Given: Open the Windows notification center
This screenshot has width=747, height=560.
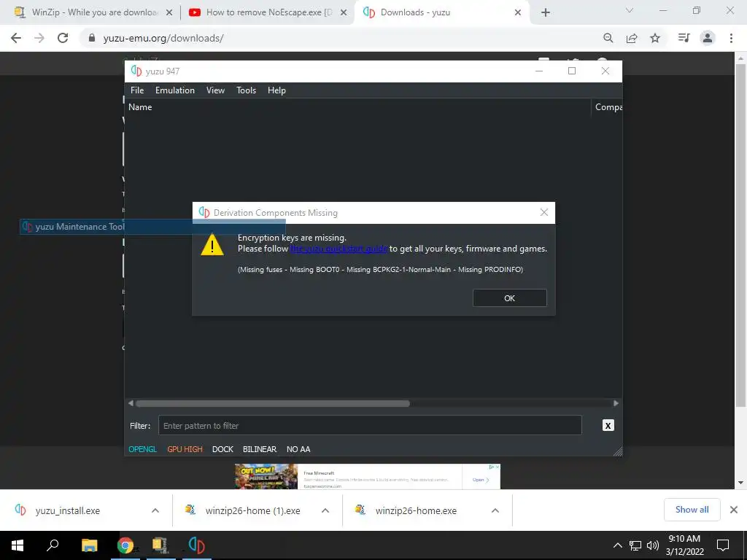Looking at the screenshot, I should click(x=723, y=545).
